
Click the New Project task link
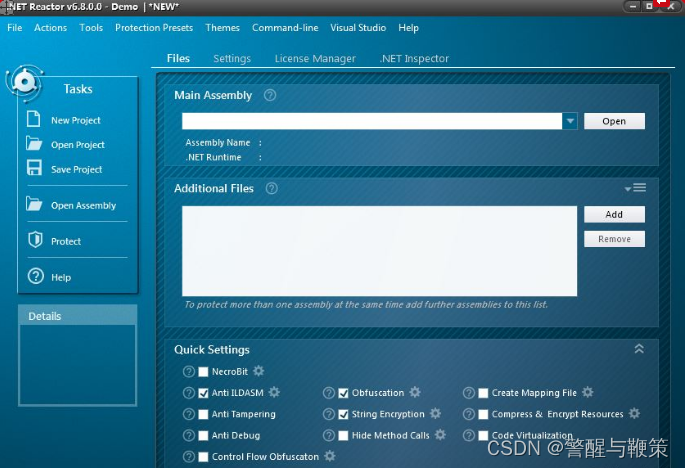(76, 120)
